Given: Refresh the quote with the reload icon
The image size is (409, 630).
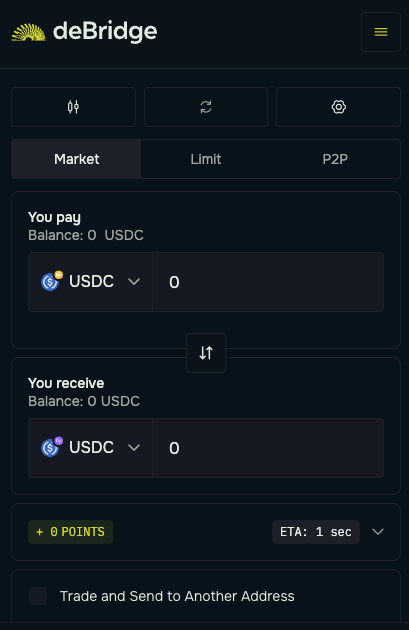Looking at the screenshot, I should [x=206, y=107].
